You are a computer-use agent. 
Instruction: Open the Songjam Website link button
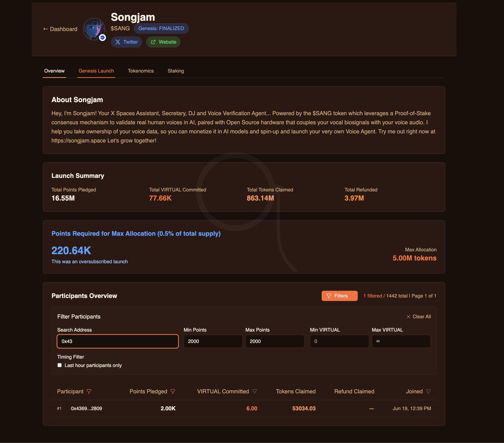point(163,42)
